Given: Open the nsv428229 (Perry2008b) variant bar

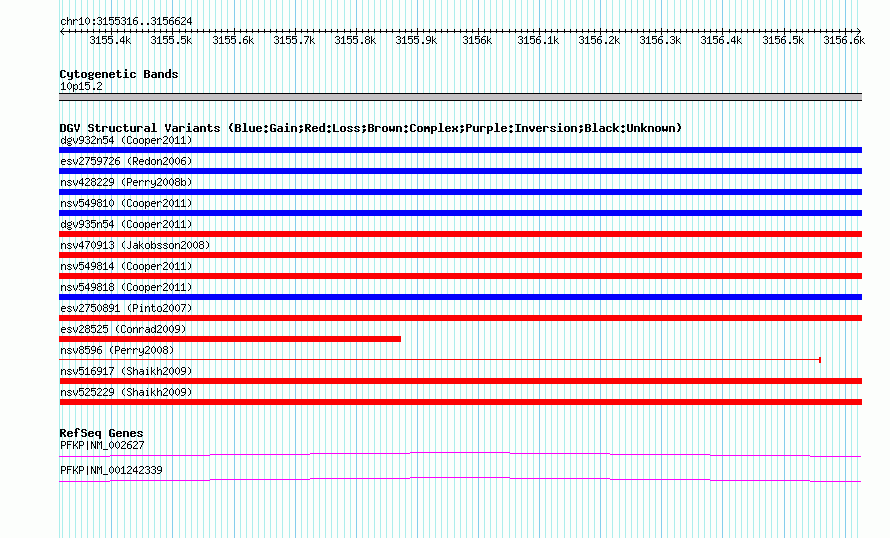Looking at the screenshot, I should coord(460,192).
